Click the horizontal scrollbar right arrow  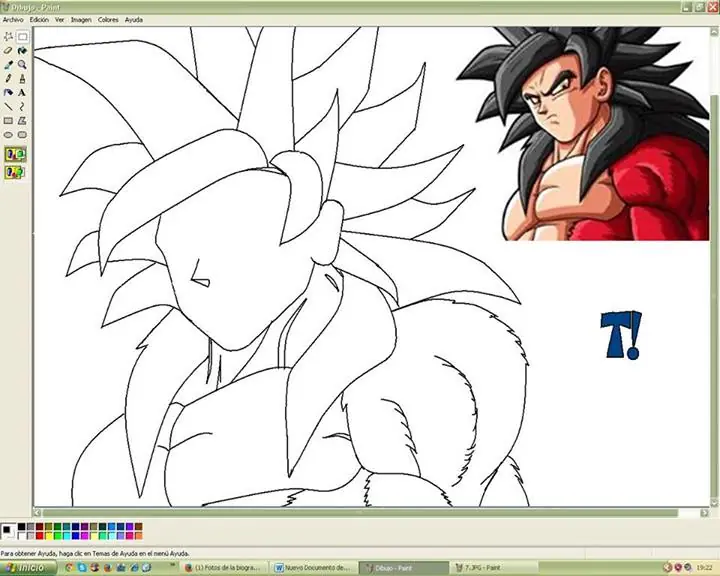(705, 512)
